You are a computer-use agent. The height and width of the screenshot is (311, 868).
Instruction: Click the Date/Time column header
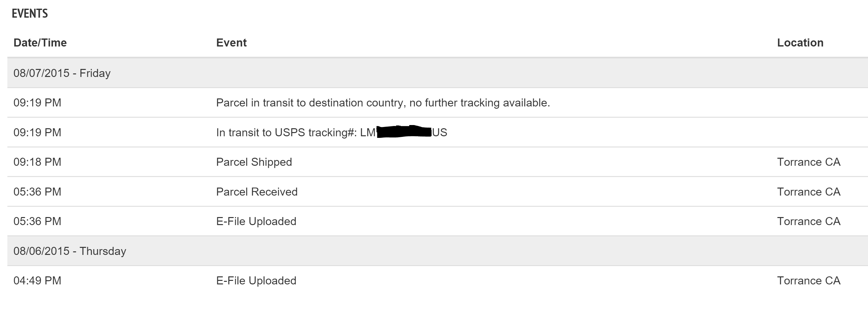pos(40,43)
